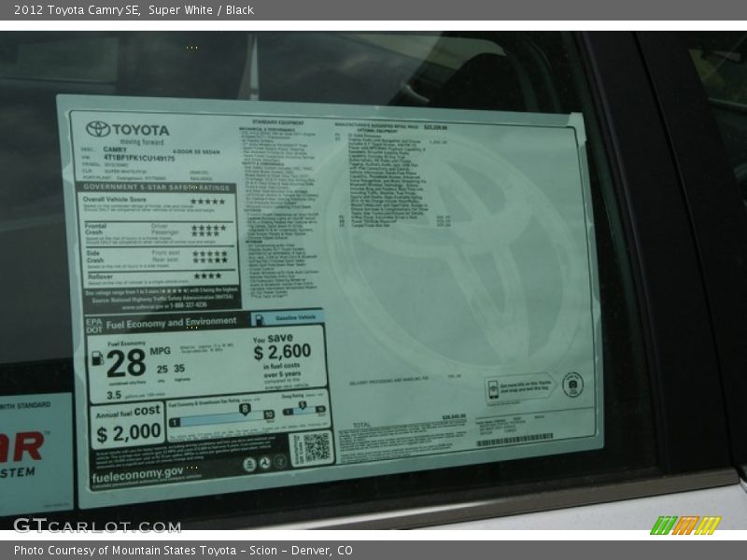This screenshot has height=560, width=747.
Task: Select the fuel pump icon beside 28 MPG
Action: [98, 357]
